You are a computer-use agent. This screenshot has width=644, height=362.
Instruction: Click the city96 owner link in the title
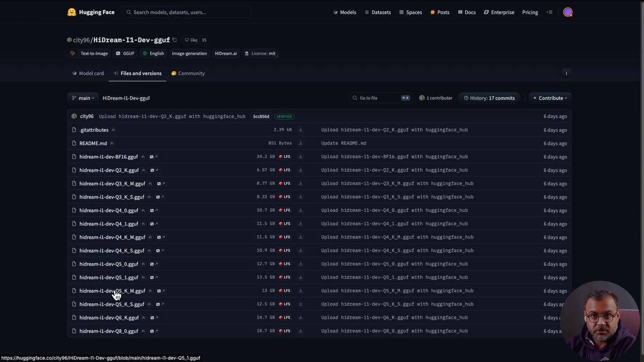tap(81, 40)
